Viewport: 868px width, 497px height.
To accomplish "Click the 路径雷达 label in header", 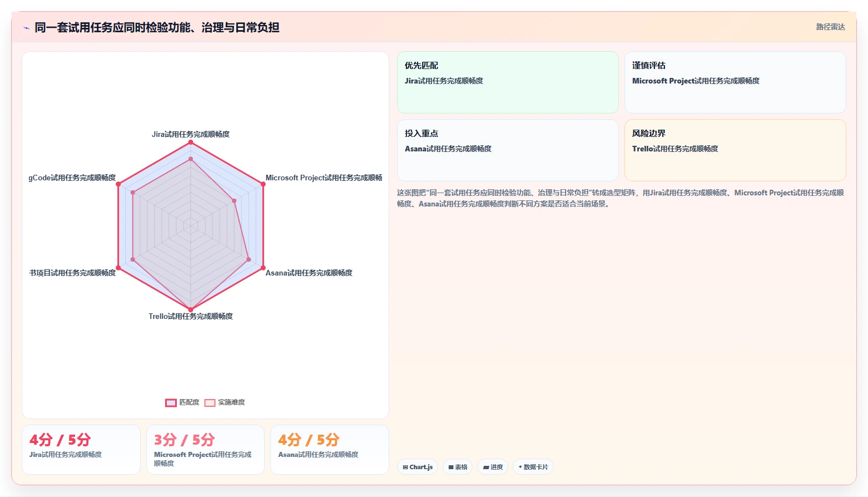I will [830, 27].
